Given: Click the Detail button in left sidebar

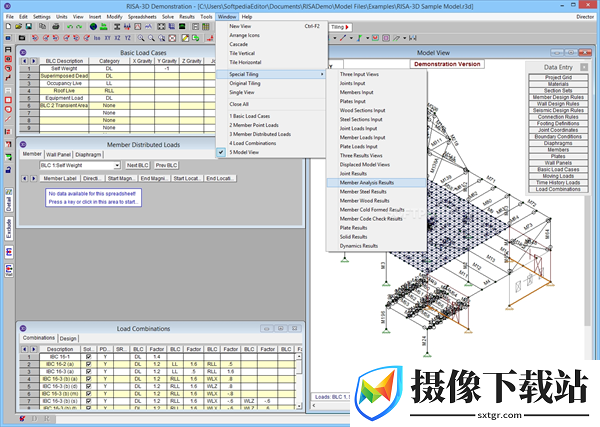Looking at the screenshot, I should tap(9, 200).
